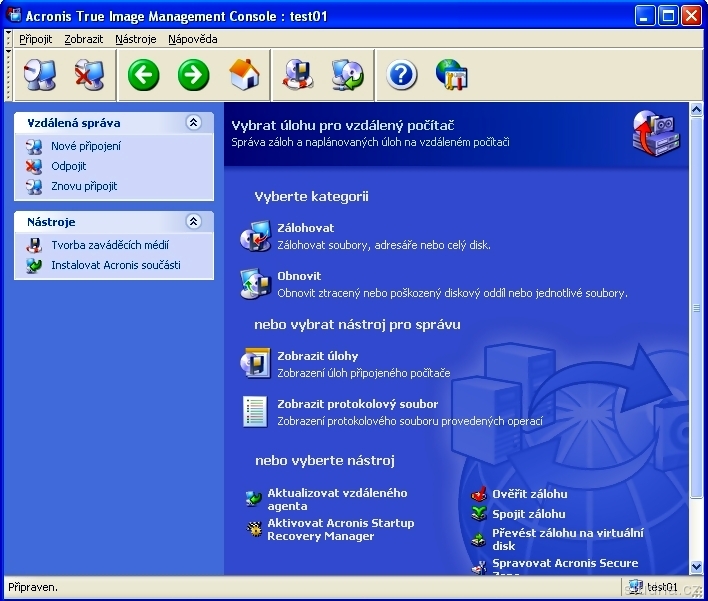Click the floppy icon beside Tvorba zaváděcích médií
The height and width of the screenshot is (601, 708).
[34, 245]
